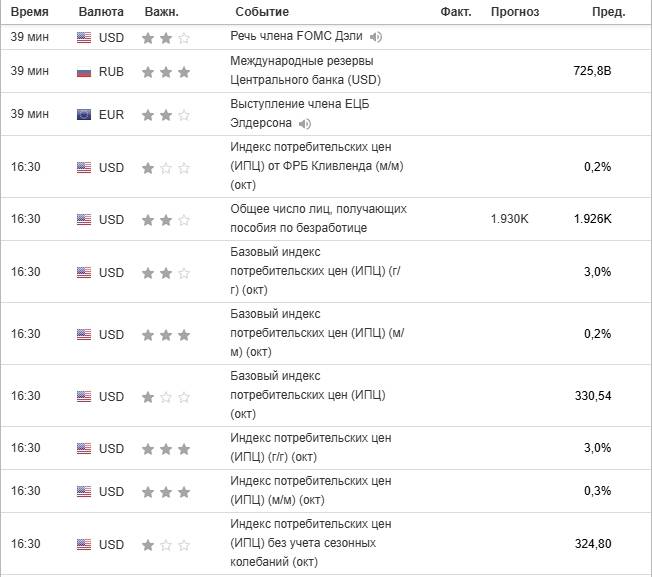Click the Прогноз column header

pos(515,12)
